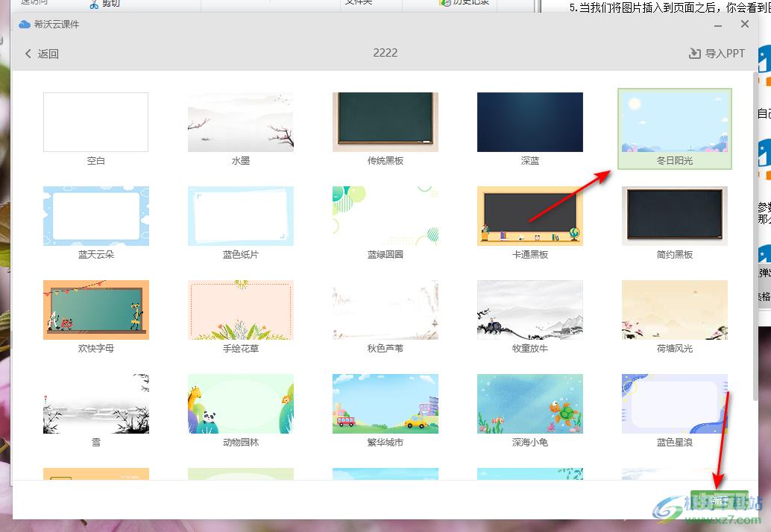The image size is (771, 532).
Task: Choose the 水墨 ink template
Action: click(240, 122)
